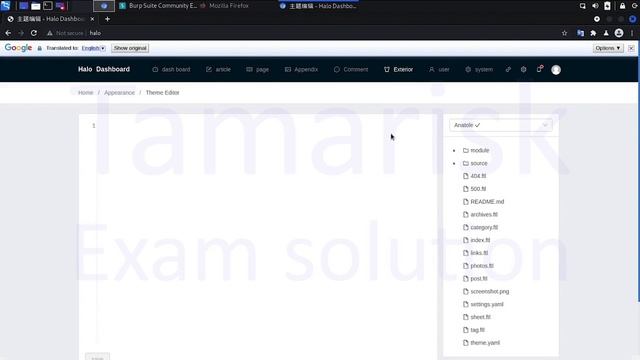Click the browser forward arrow
The width and height of the screenshot is (640, 360).
pos(21,33)
